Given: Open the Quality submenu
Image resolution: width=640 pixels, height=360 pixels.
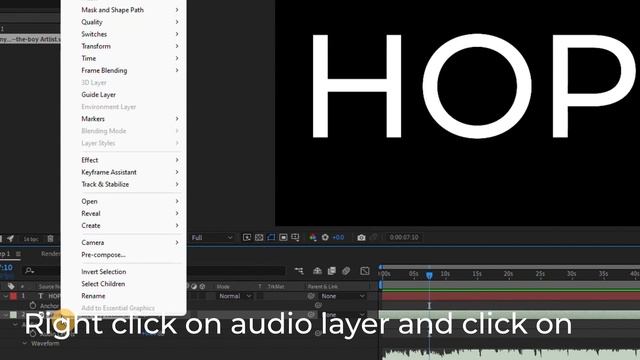Looking at the screenshot, I should coord(124,22).
